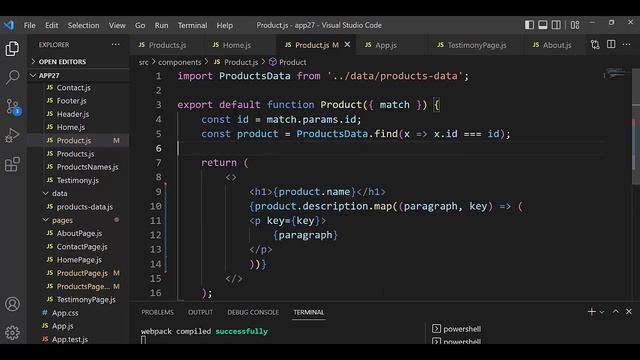The image size is (640, 360).
Task: Switch to the TestimonyPage.js tab
Action: (476, 45)
